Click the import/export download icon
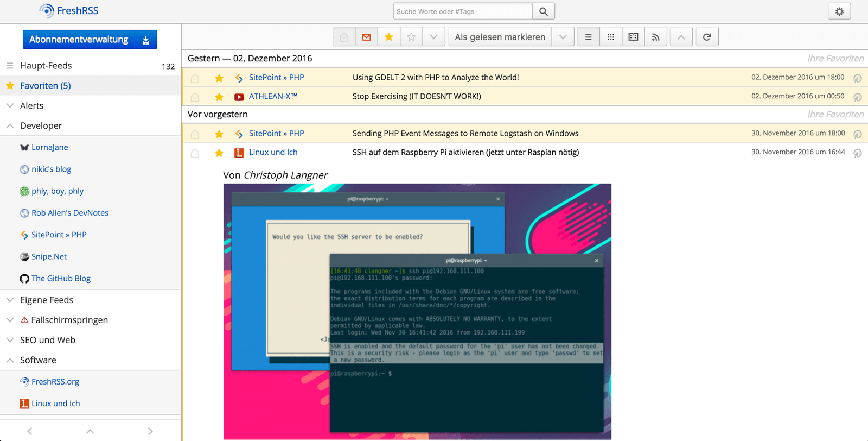This screenshot has width=868, height=441. (146, 40)
